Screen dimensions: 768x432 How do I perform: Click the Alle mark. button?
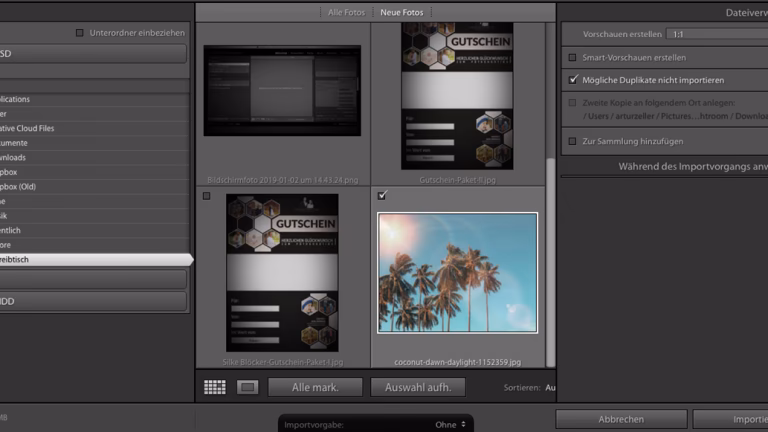(315, 387)
